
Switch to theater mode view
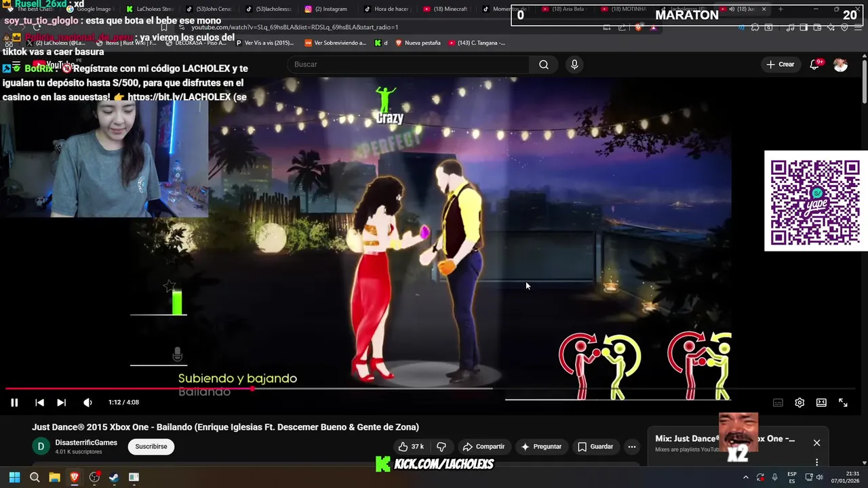coord(821,403)
